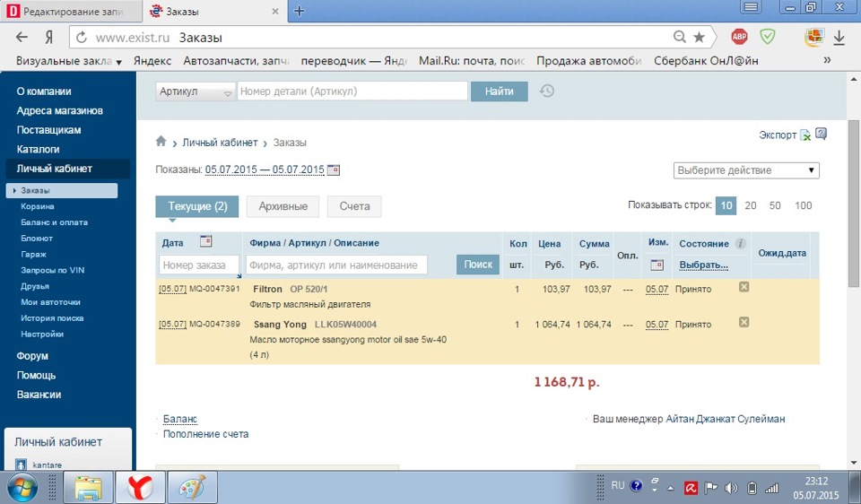Screen dimensions: 861x504
Task: Click the Поиск filter button
Action: pos(478,265)
